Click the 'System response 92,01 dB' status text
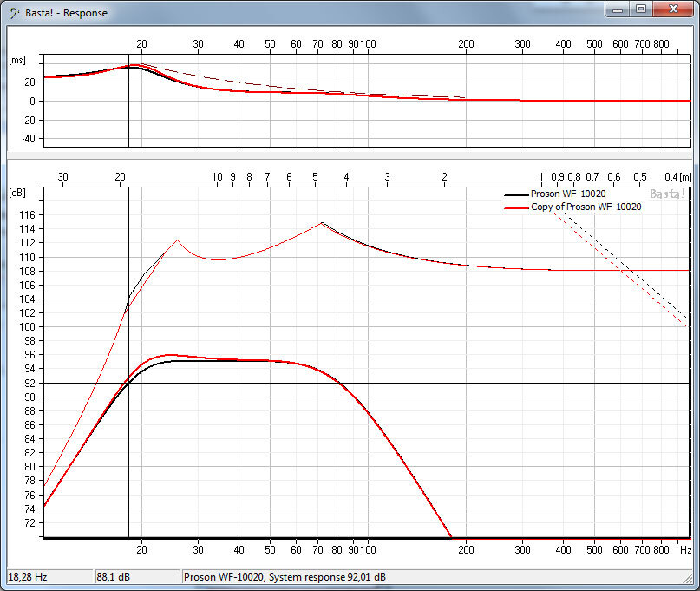Image resolution: width=700 pixels, height=591 pixels. point(327,577)
